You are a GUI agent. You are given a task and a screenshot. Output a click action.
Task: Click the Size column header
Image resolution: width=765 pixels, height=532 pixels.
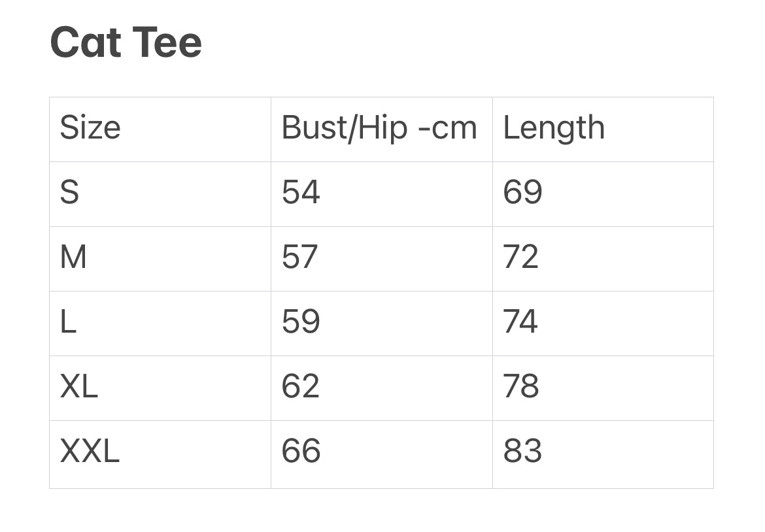tap(90, 127)
